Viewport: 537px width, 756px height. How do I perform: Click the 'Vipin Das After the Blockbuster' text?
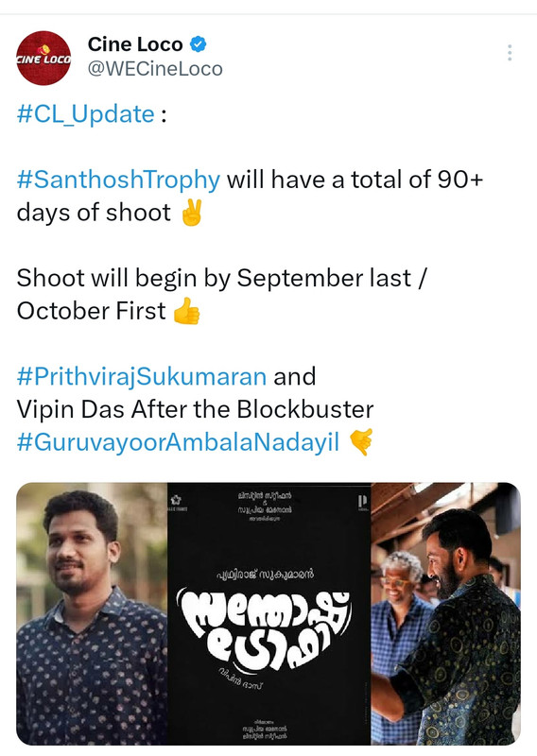195,409
